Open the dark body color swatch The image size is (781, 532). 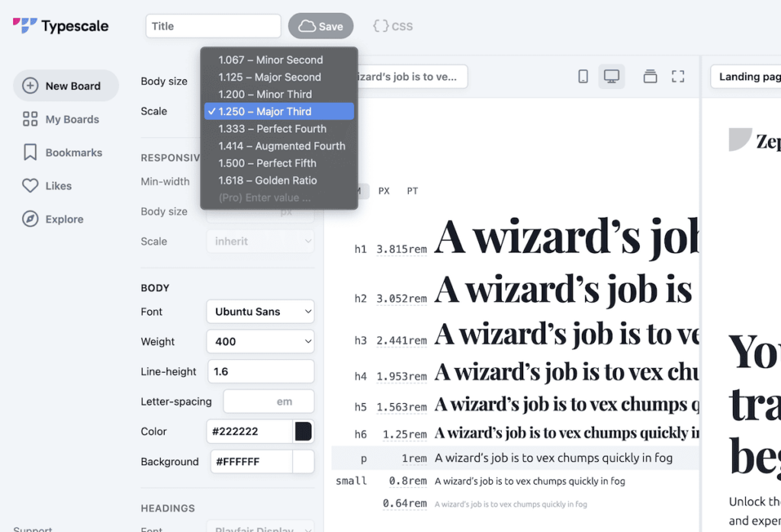point(304,431)
